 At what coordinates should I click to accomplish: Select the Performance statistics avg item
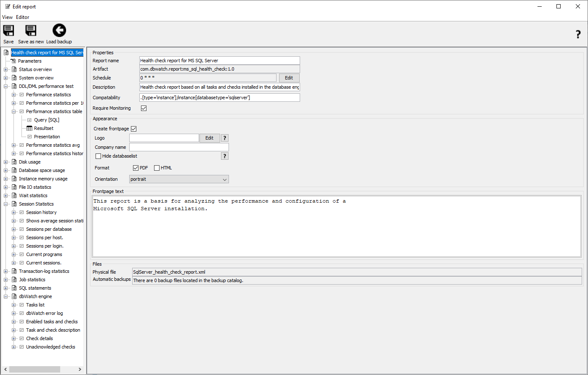(53, 145)
